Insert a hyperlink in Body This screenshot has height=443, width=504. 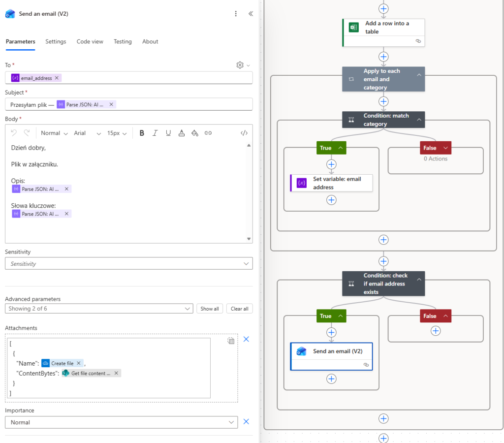208,133
